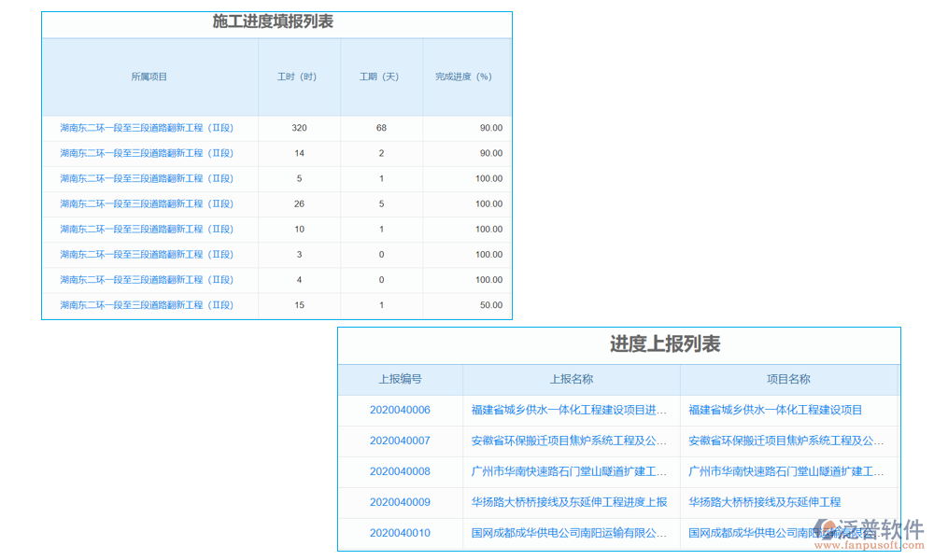Screen dimensions: 934x560
Task: Open the project link in the 320-hour row
Action: 147,128
